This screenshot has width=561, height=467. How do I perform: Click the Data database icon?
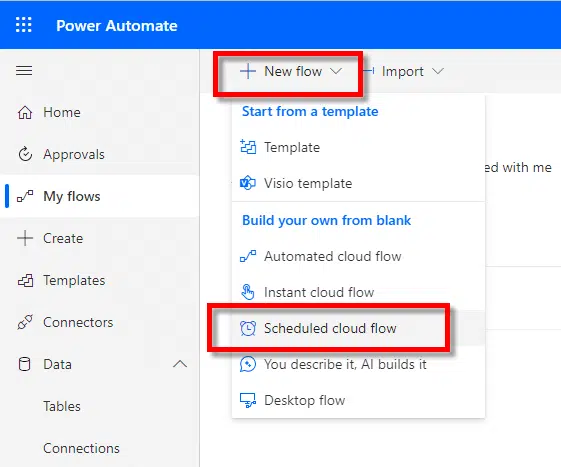(24, 364)
